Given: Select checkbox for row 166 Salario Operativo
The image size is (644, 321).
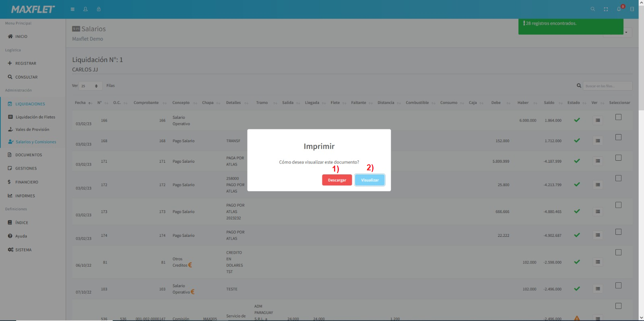Looking at the screenshot, I should point(618,117).
